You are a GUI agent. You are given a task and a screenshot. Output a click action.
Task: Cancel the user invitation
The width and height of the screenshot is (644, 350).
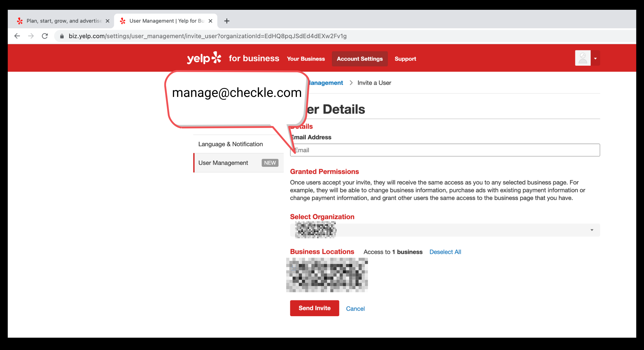[x=355, y=309]
